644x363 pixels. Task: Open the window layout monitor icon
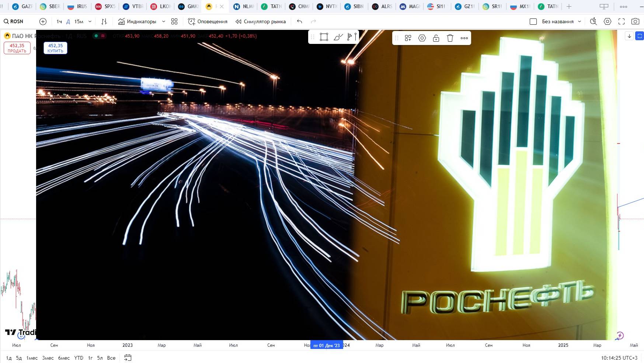604,6
